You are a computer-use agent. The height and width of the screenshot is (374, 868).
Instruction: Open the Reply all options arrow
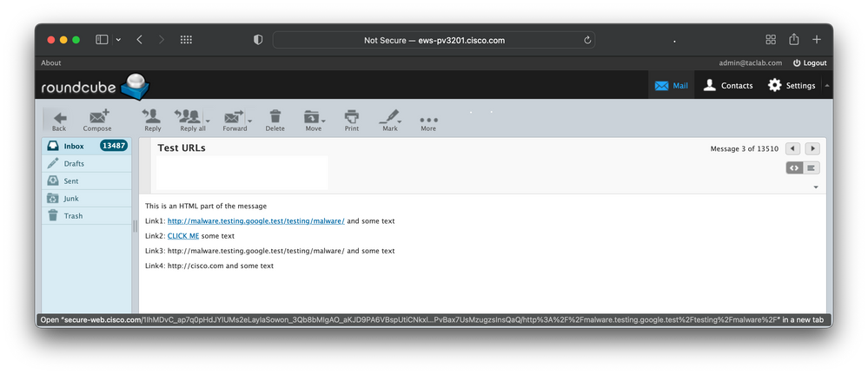click(209, 121)
